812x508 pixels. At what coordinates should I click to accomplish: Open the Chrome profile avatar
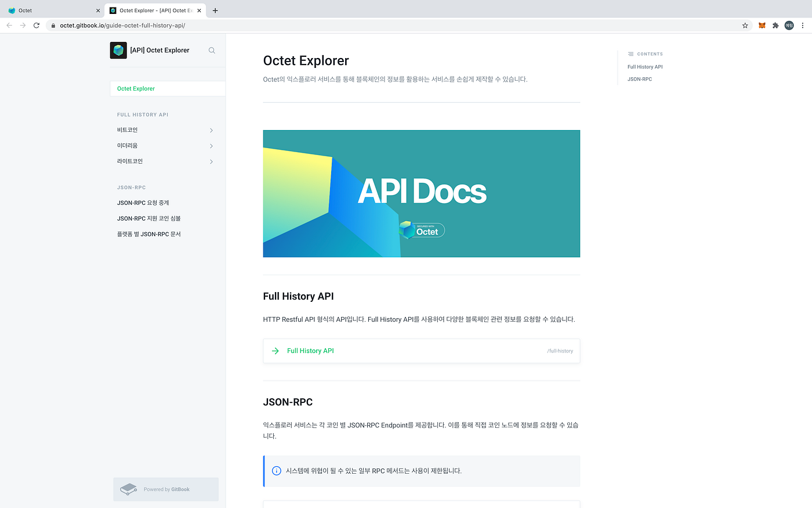[789, 26]
